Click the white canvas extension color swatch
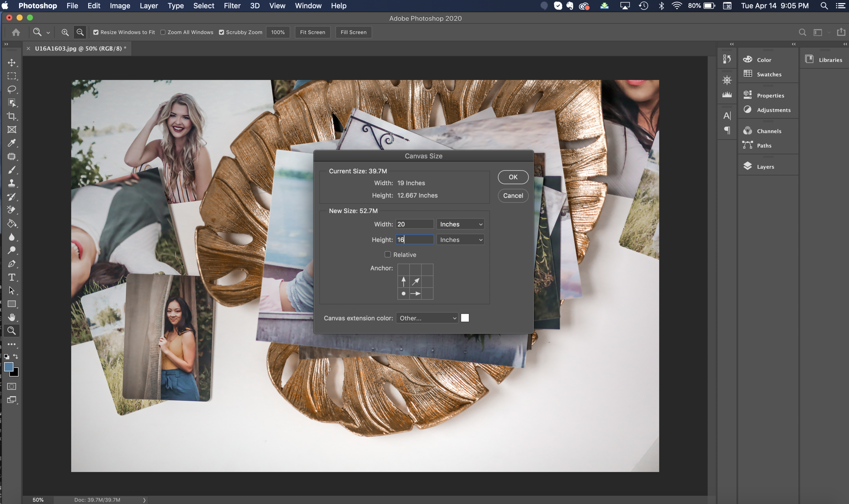This screenshot has width=849, height=504. click(x=465, y=318)
